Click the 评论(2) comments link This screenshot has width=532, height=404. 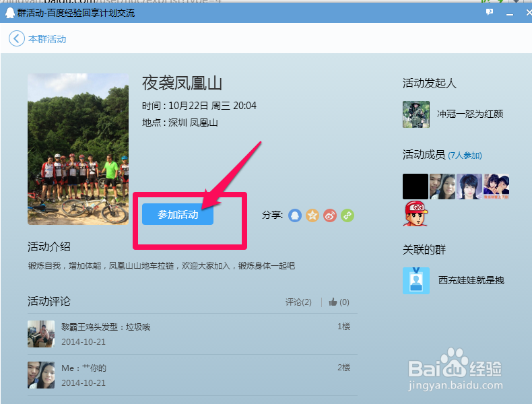click(x=298, y=302)
